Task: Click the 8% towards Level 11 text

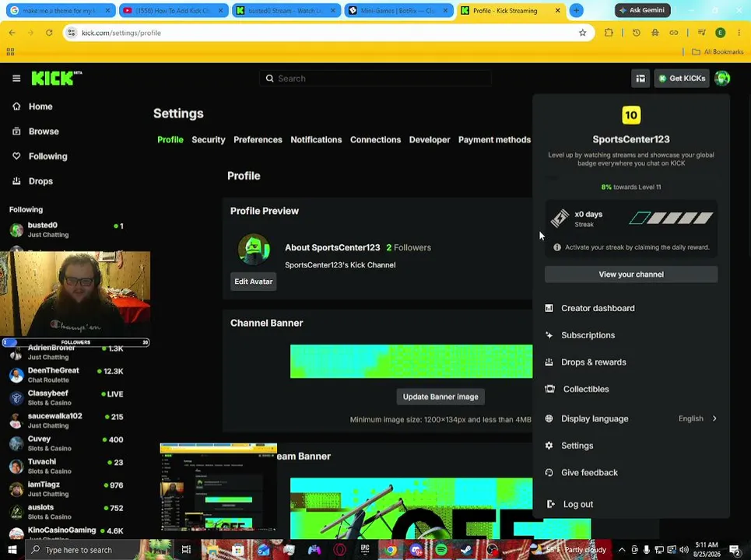Action: pyautogui.click(x=631, y=187)
